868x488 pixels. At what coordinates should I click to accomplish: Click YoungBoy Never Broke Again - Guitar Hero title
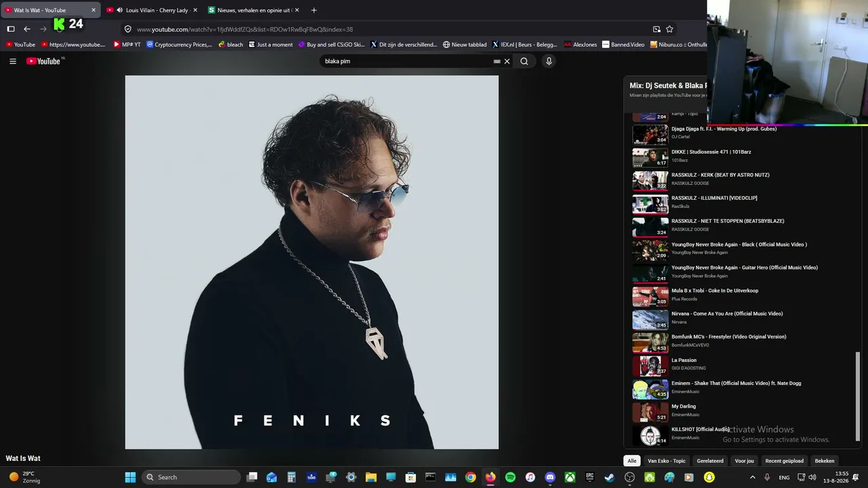point(745,268)
